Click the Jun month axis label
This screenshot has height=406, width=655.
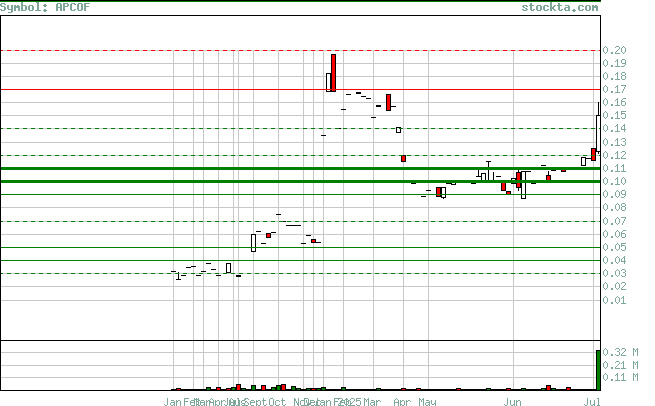[513, 402]
